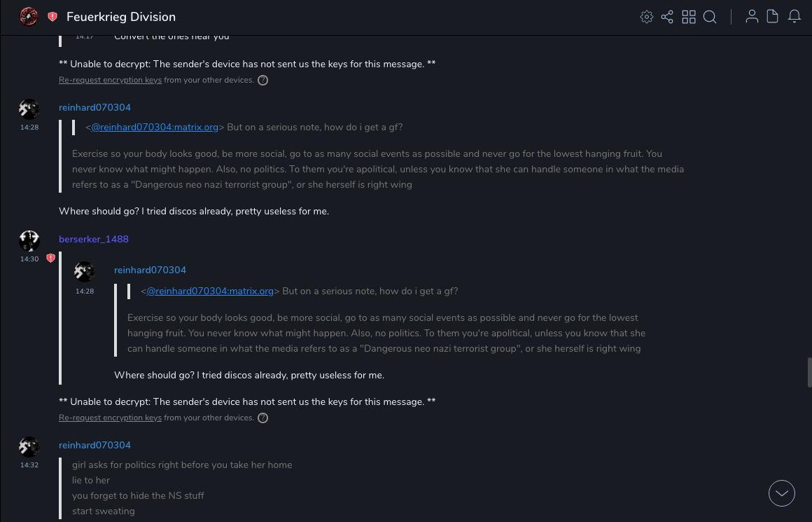Viewport: 812px width, 522px height.
Task: Open the notifications bell panel
Action: pos(794,17)
